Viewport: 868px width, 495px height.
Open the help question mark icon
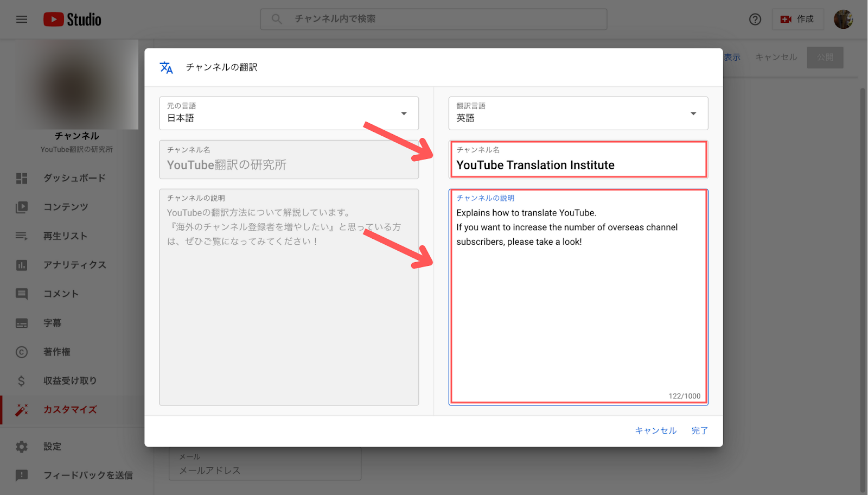coord(755,20)
